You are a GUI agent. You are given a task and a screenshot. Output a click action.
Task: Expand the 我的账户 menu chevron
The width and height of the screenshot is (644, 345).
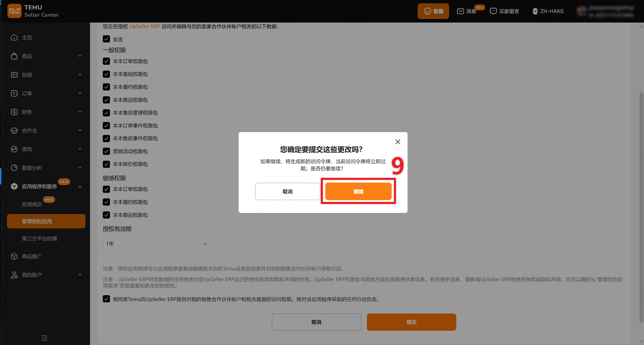[80, 274]
